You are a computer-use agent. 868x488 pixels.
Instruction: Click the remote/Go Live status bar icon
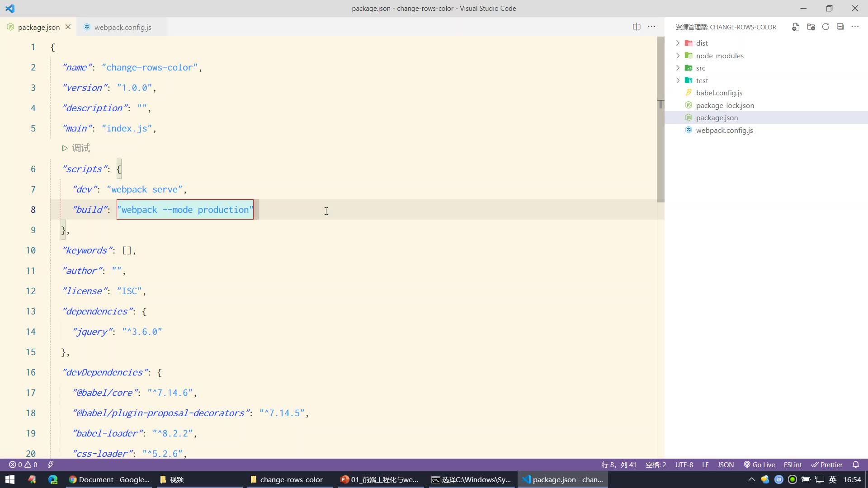(764, 464)
